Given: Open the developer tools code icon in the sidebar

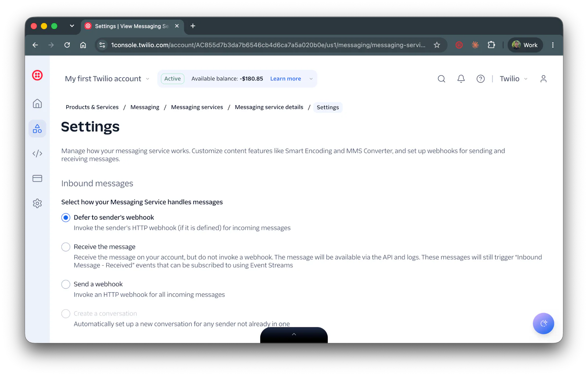Looking at the screenshot, I should coord(37,153).
